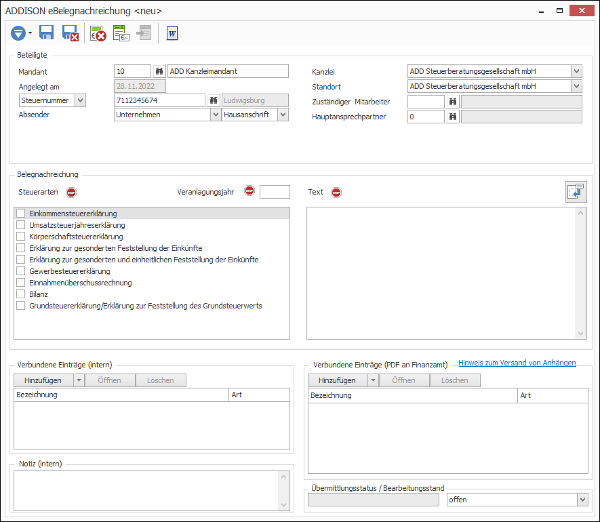
Task: Click Öffnen under PDF an Finanzamt
Action: click(404, 380)
